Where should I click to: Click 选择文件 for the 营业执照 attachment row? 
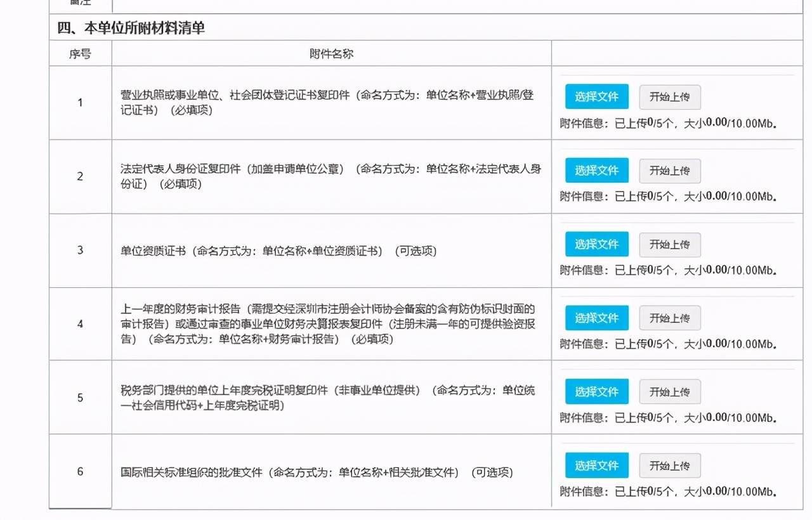coord(596,97)
